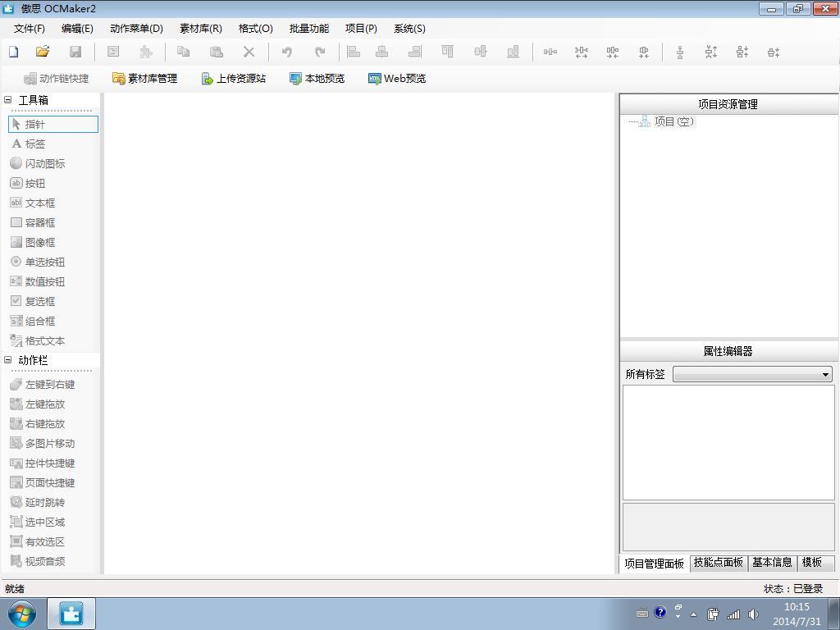Viewport: 840px width, 630px height.
Task: Click the paste toolbar icon
Action: [217, 52]
